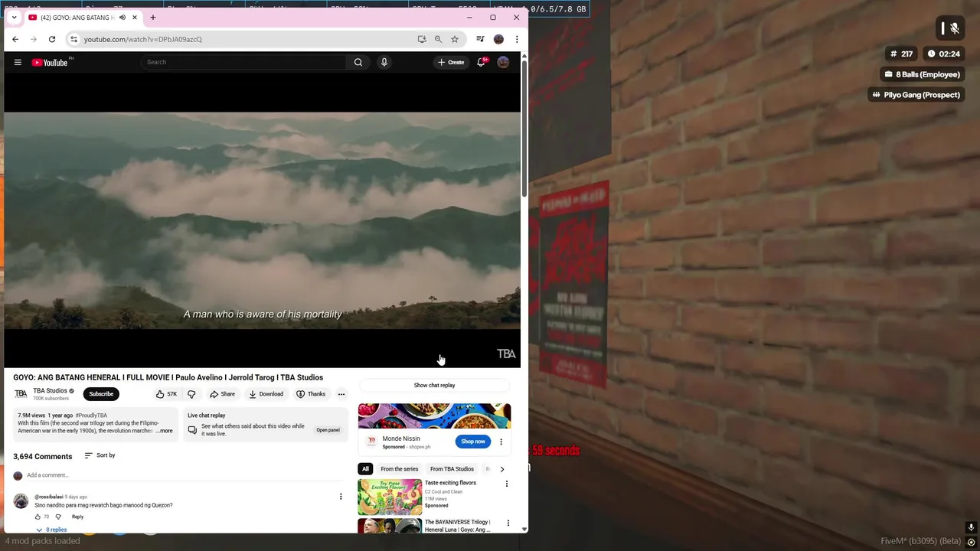The height and width of the screenshot is (551, 980).
Task: Install app icon in address bar
Action: [422, 39]
